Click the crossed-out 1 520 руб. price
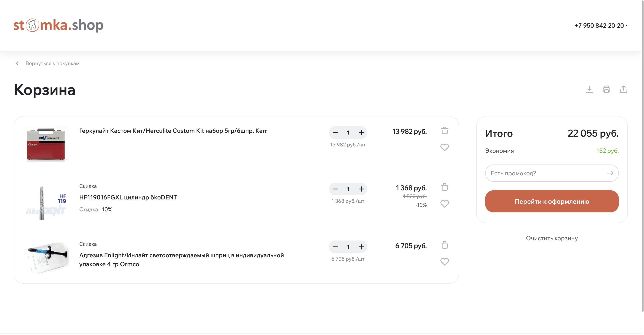The height and width of the screenshot is (335, 644). [415, 197]
